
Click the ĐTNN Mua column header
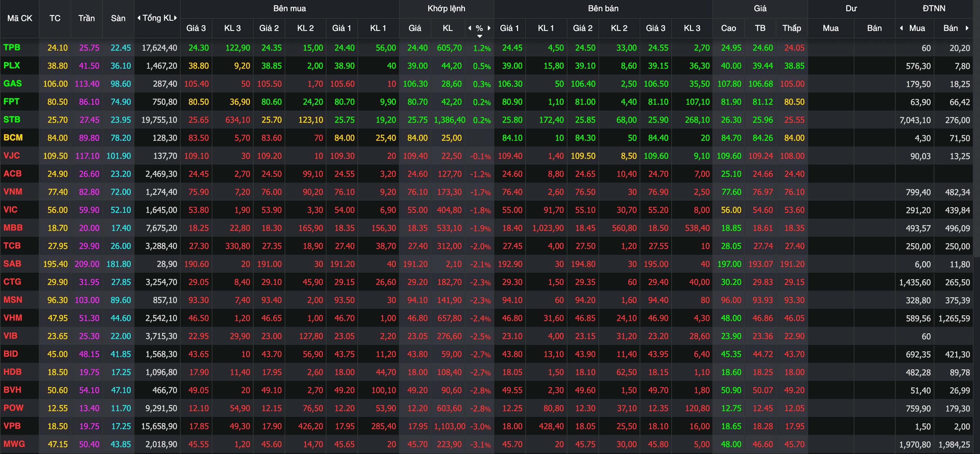click(917, 28)
